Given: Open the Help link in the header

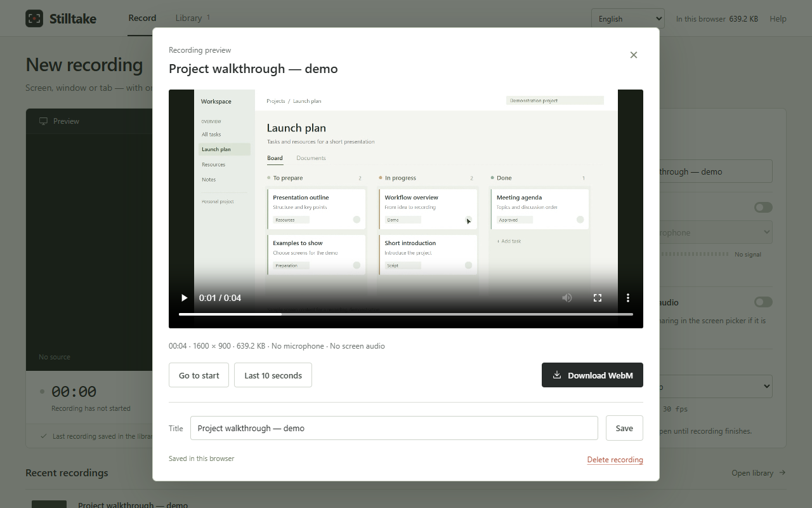Looking at the screenshot, I should [x=778, y=18].
